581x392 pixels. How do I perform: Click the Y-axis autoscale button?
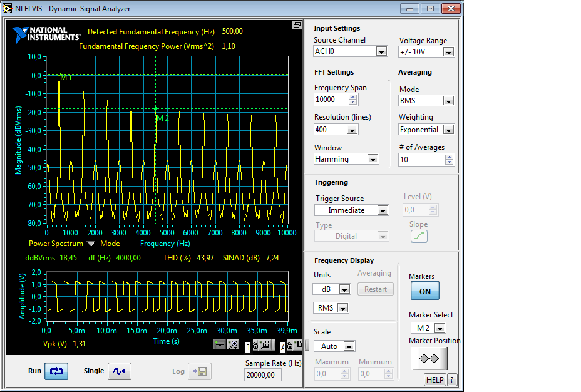pyautogui.click(x=298, y=345)
